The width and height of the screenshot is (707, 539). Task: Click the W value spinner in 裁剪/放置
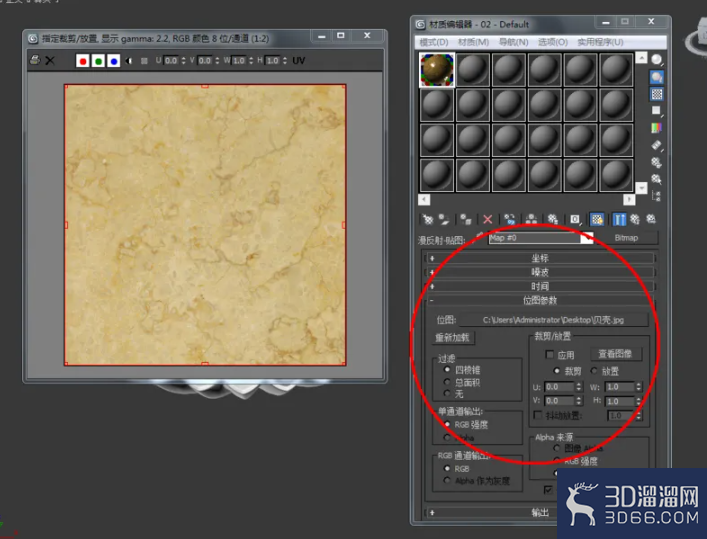638,387
